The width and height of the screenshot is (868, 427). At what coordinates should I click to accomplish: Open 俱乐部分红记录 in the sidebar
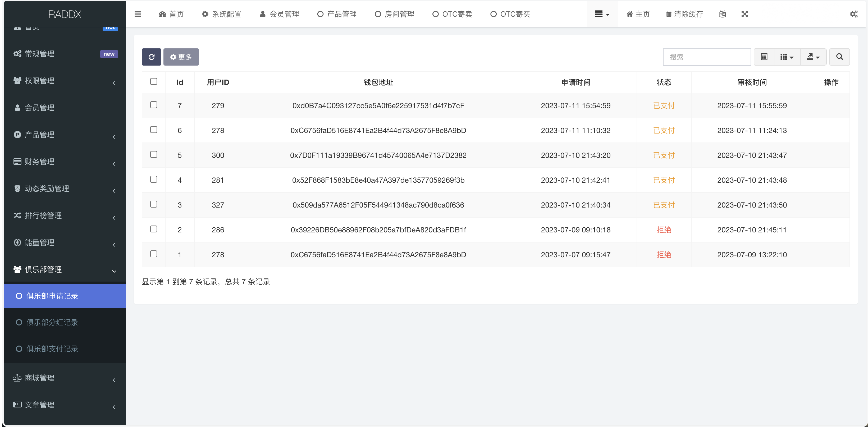pyautogui.click(x=52, y=322)
